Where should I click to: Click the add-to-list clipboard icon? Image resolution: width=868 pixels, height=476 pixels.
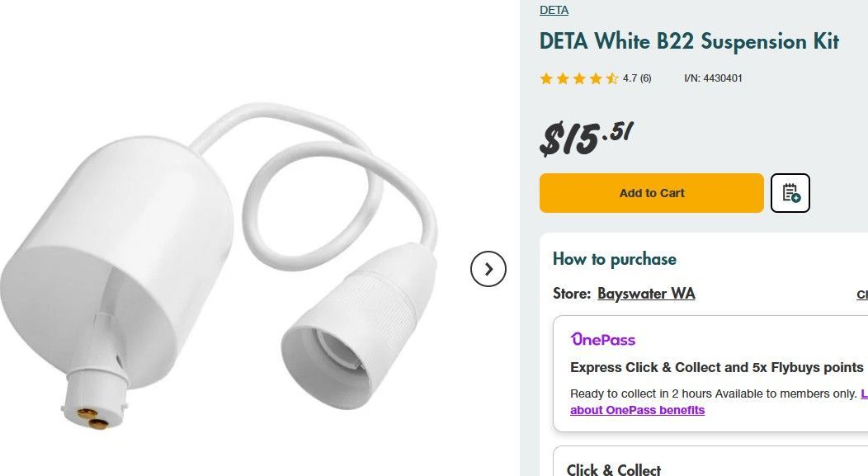pos(790,193)
